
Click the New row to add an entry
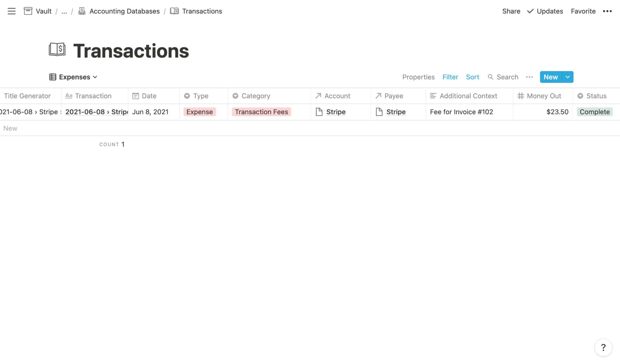click(11, 128)
